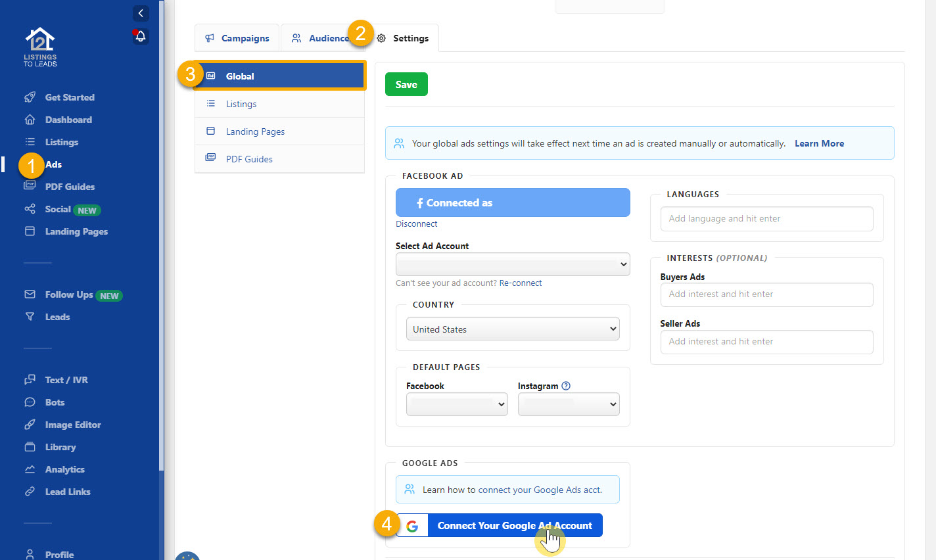936x560 pixels.
Task: Open Image Editor brush icon
Action: tap(30, 425)
